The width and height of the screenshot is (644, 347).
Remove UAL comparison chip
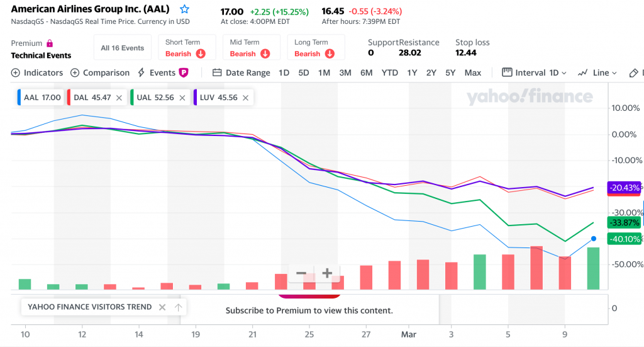pos(182,98)
